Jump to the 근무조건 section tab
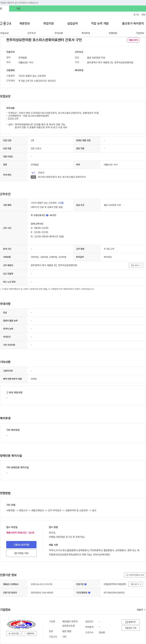The image size is (146, 644). pyautogui.click(x=31, y=33)
